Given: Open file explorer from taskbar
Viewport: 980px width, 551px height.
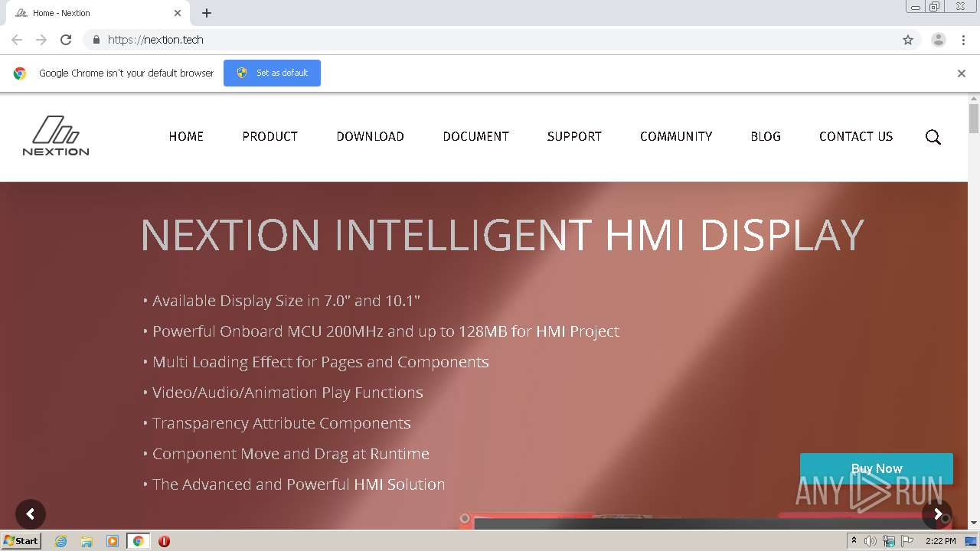Looking at the screenshot, I should click(87, 541).
